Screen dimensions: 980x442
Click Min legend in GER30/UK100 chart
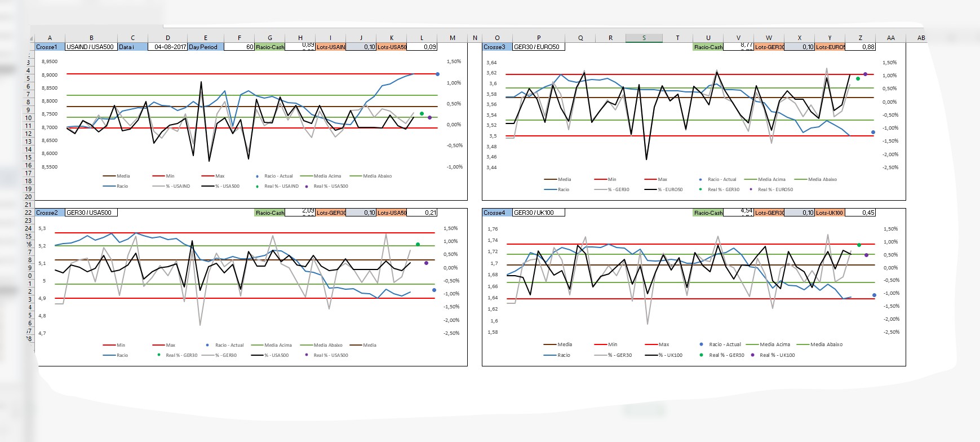coord(606,344)
